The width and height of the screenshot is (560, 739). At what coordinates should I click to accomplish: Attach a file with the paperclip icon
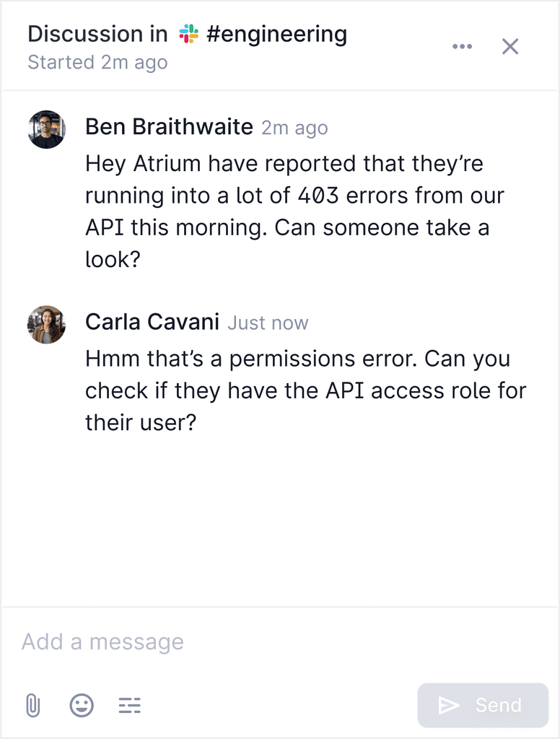[x=32, y=705]
